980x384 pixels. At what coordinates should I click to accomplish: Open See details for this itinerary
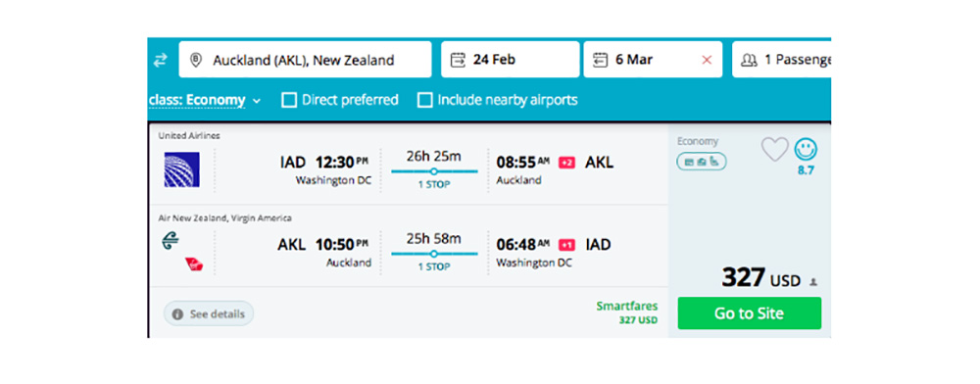209,314
